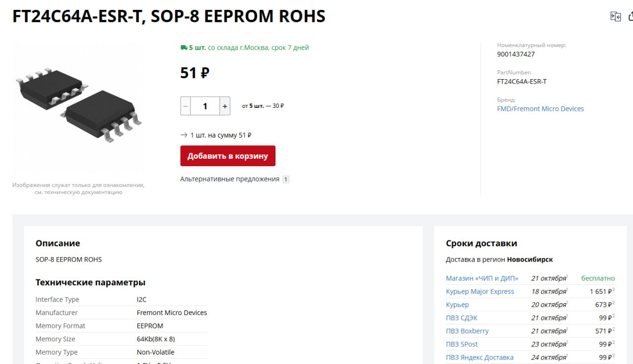Open Альтернативные предложения link

[229, 179]
